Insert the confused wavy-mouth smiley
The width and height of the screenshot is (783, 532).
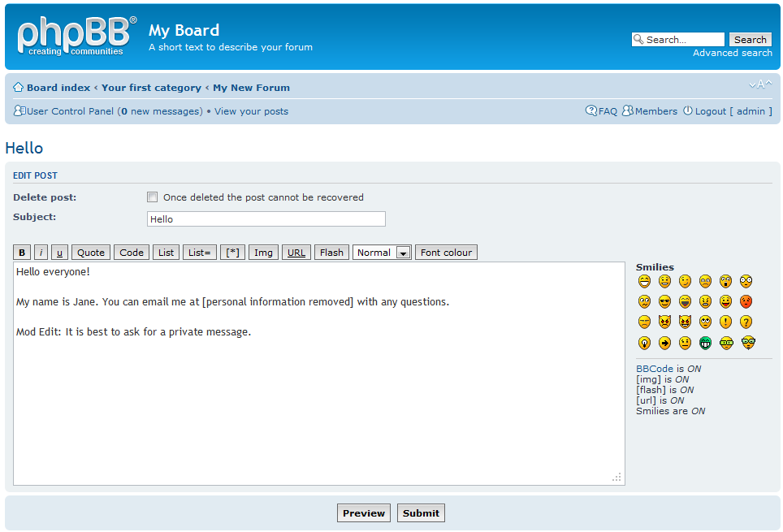click(x=644, y=301)
